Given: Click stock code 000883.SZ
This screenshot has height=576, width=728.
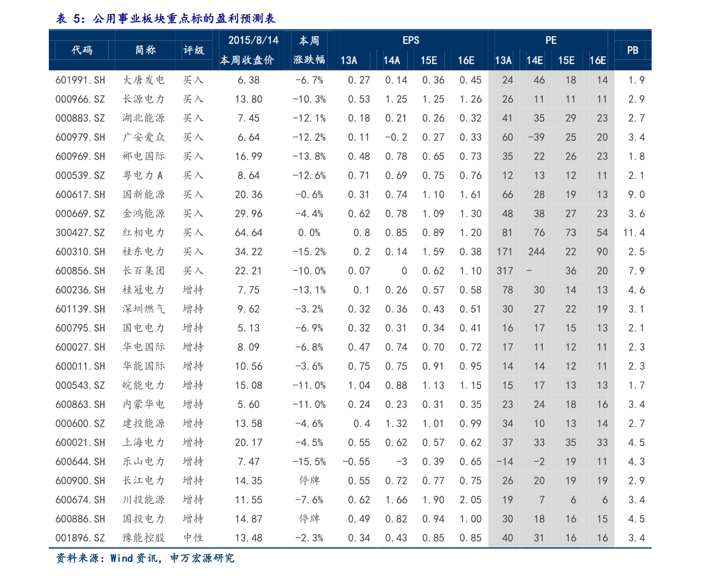Looking at the screenshot, I should [80, 118].
